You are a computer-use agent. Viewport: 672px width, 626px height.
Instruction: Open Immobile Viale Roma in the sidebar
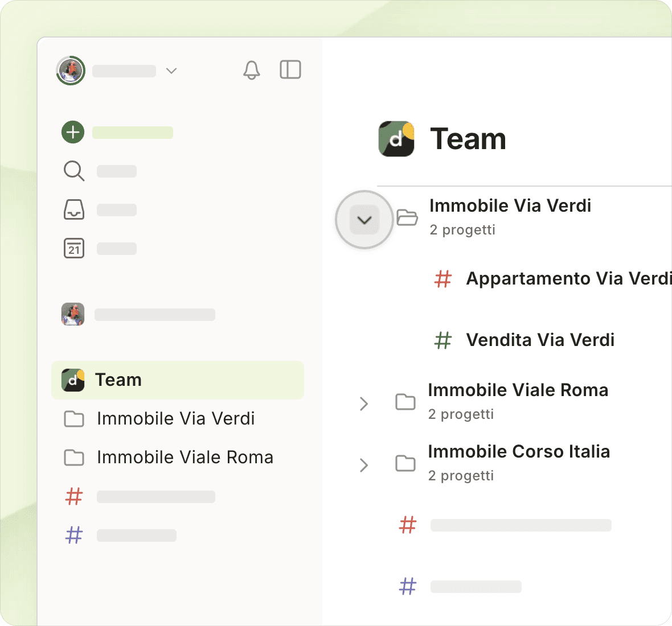tap(185, 458)
